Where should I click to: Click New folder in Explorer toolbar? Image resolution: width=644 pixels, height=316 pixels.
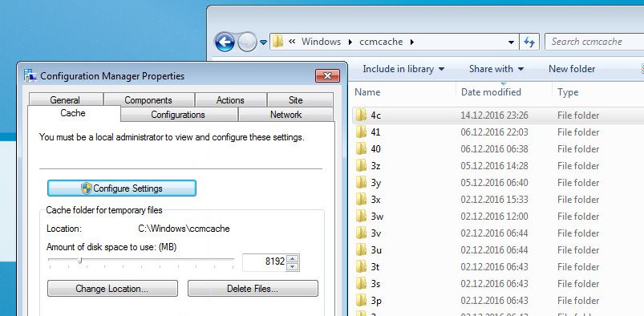(572, 69)
